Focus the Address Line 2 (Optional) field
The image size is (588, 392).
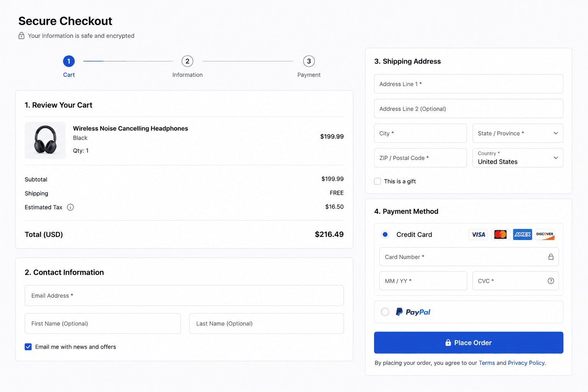469,109
